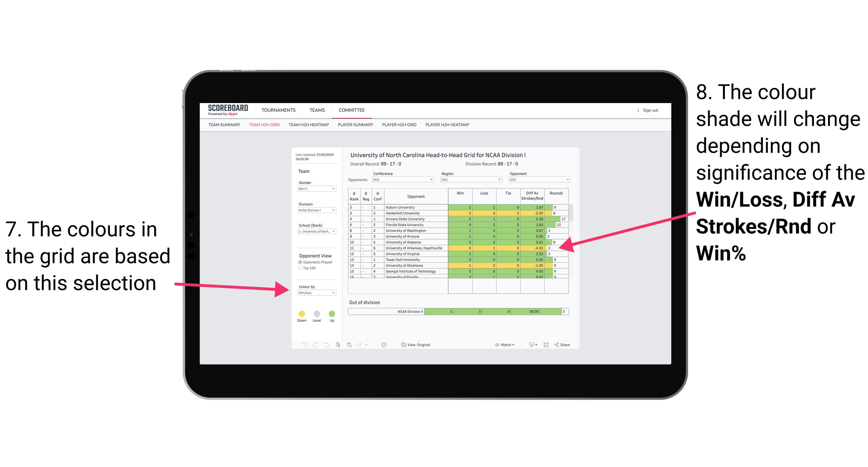The height and width of the screenshot is (467, 868).
Task: Click the COMMITTEE menu item
Action: pos(352,110)
